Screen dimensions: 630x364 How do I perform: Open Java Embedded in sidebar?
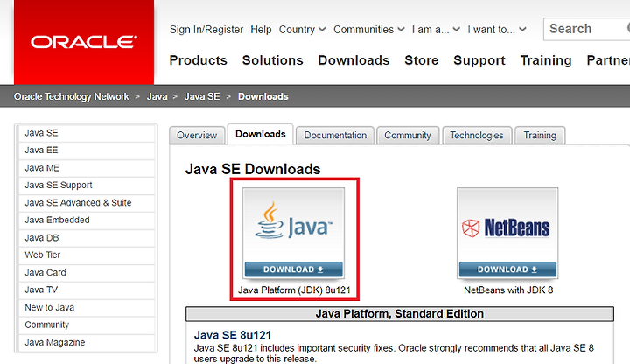87,220
